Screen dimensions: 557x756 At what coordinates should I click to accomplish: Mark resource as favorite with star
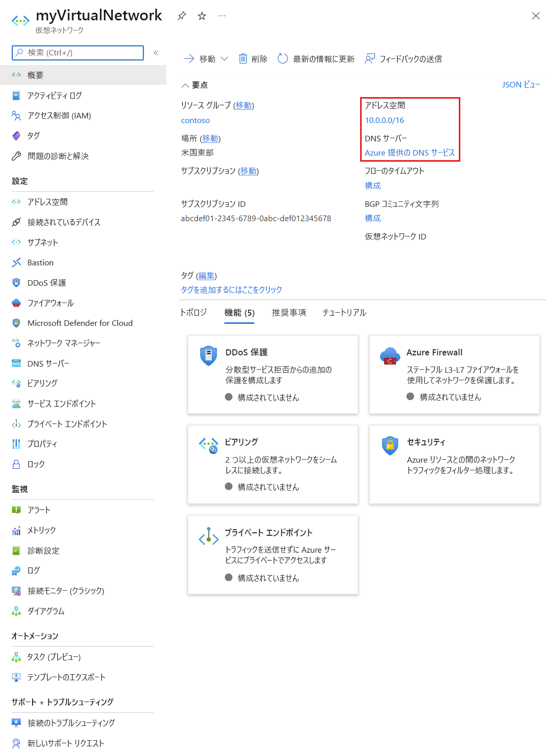(202, 16)
